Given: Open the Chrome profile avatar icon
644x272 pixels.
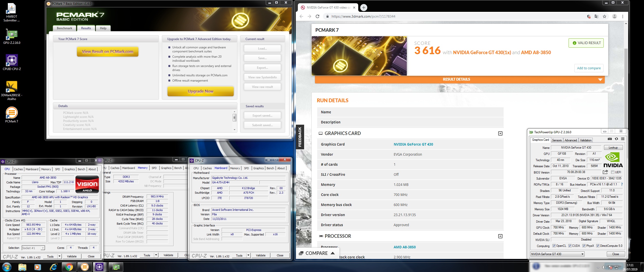Looking at the screenshot, I should click(614, 16).
